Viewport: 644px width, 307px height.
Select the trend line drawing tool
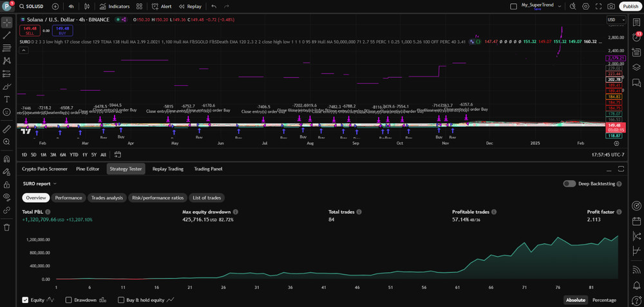(x=6, y=35)
